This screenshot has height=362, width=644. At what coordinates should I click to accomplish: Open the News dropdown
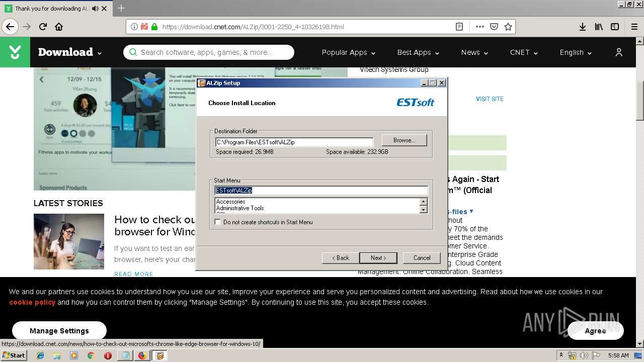(x=474, y=52)
